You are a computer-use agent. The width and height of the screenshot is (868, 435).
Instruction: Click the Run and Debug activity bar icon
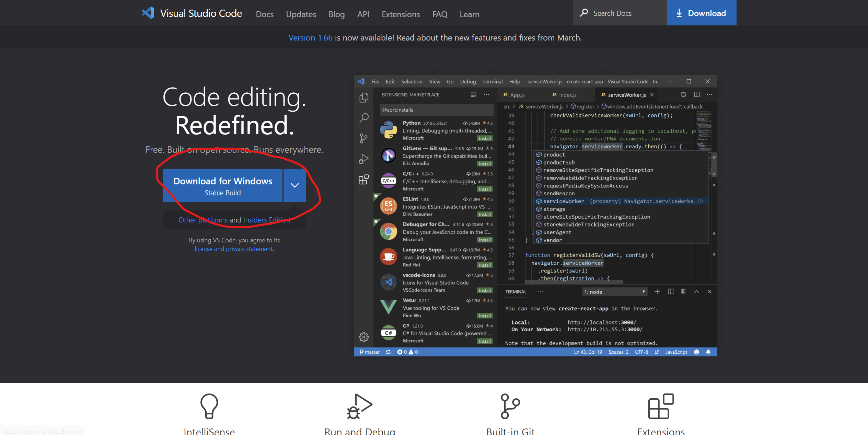click(363, 159)
